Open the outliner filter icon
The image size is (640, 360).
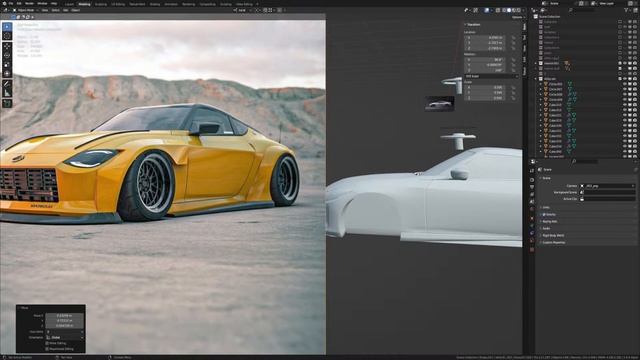tap(626, 10)
